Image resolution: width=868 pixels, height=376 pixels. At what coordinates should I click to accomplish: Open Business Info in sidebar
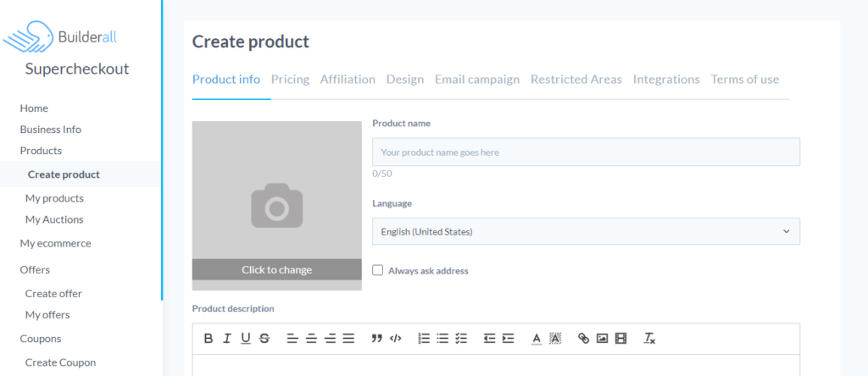point(50,130)
